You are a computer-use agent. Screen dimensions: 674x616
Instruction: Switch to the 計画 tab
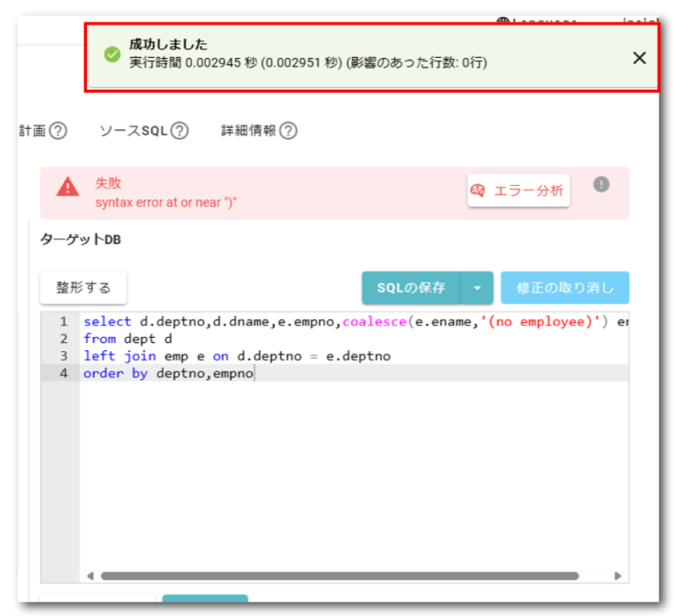pos(32,131)
